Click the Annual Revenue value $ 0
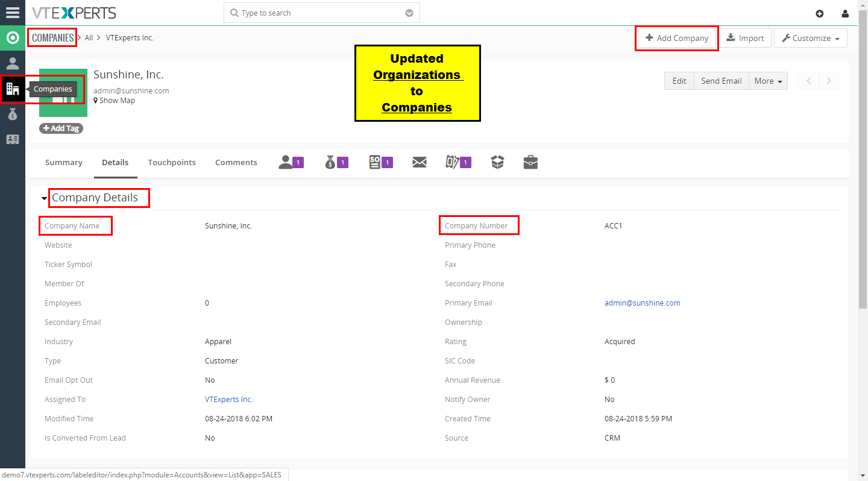868x481 pixels. tap(610, 380)
